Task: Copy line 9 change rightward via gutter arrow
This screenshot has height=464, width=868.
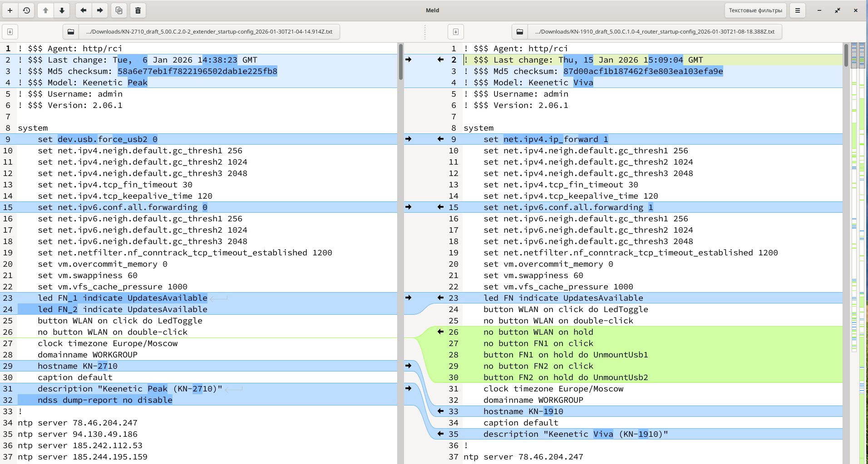Action: tap(408, 139)
